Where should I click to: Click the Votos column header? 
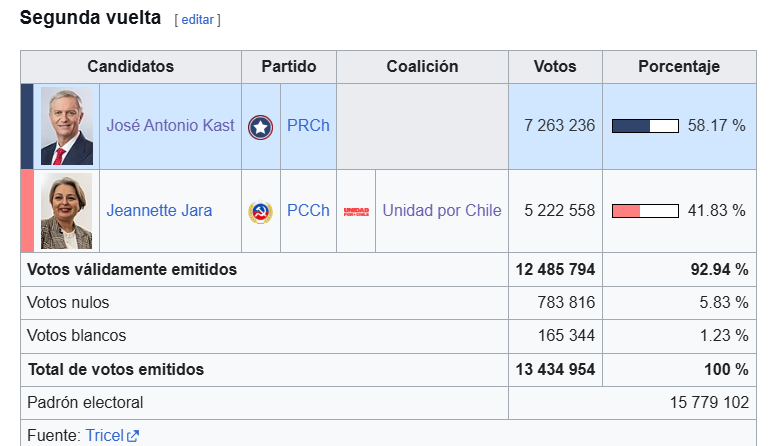(555, 66)
